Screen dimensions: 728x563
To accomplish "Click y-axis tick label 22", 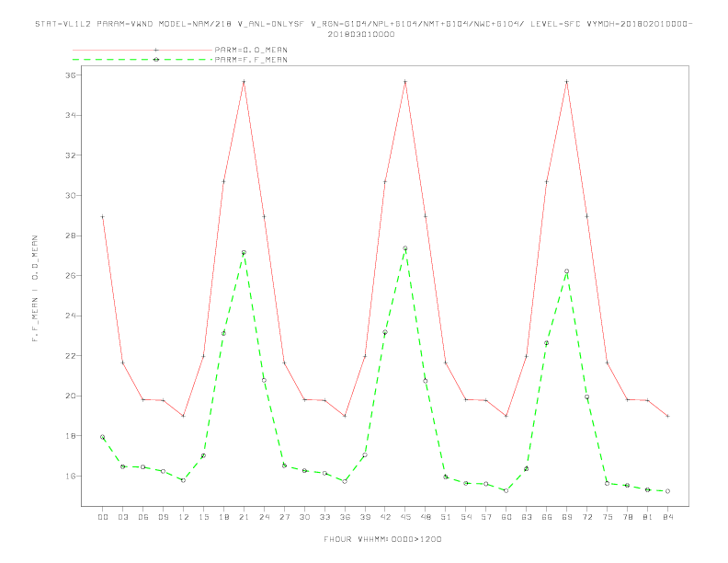I will (71, 356).
